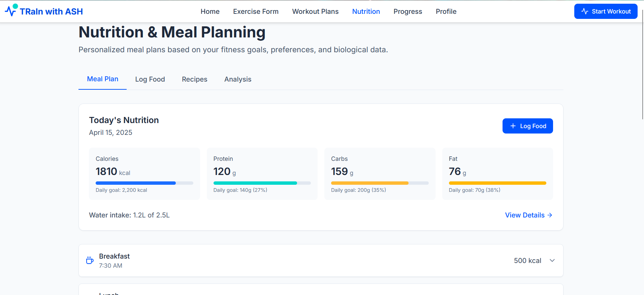This screenshot has width=644, height=295.
Task: Go to Workout Plans in navigation
Action: [315, 11]
